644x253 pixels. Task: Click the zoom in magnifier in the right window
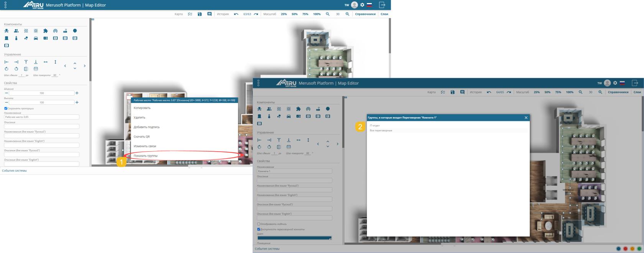click(x=600, y=92)
